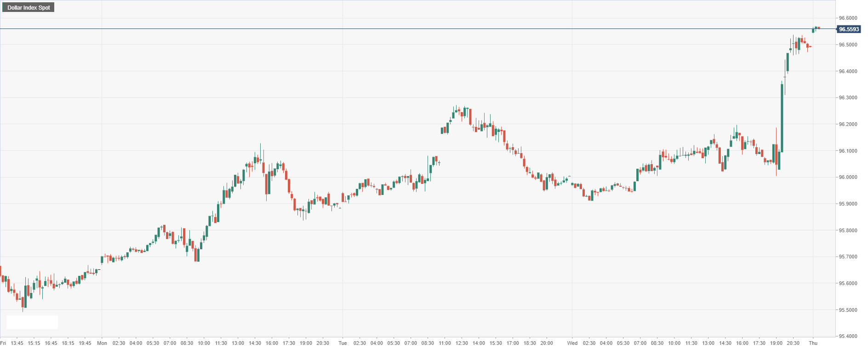The height and width of the screenshot is (349, 868).
Task: Select the 96.4000 price axis label
Action: [848, 71]
